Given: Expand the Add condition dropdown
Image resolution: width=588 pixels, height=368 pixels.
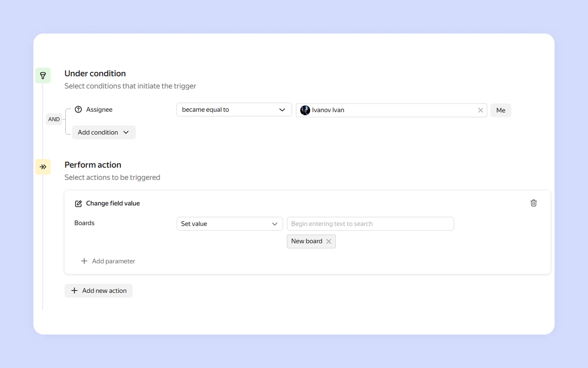Looking at the screenshot, I should tap(104, 132).
